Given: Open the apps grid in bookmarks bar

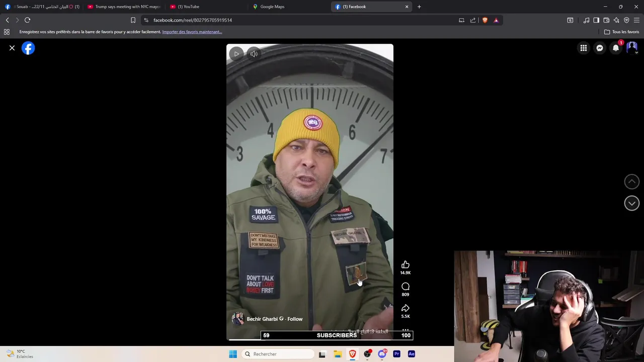Looking at the screenshot, I should click(x=7, y=32).
